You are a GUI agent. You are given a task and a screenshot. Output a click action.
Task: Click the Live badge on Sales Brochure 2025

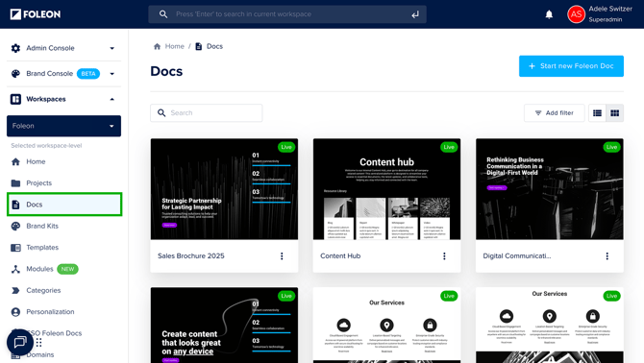[286, 147]
